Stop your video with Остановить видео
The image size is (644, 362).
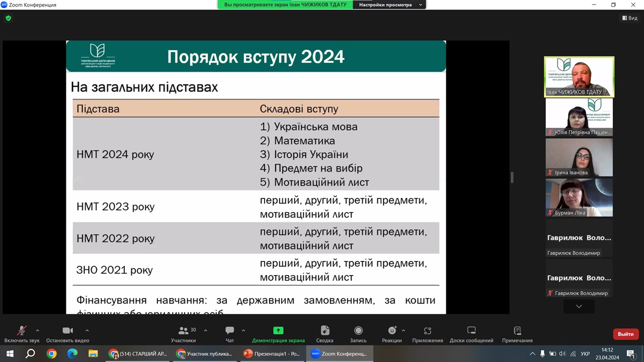coord(67,333)
